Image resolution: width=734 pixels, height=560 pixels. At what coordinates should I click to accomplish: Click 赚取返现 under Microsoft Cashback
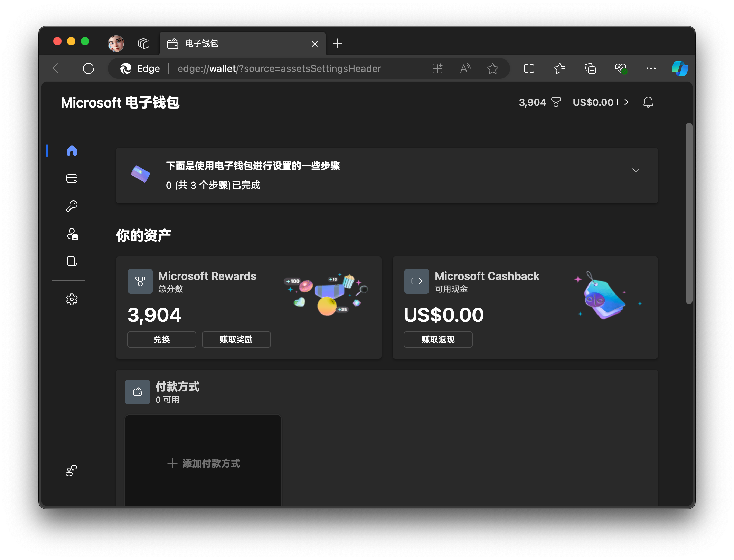tap(439, 339)
